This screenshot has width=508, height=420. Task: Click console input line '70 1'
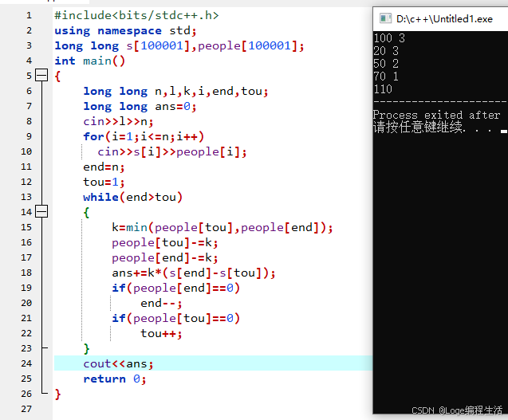386,77
